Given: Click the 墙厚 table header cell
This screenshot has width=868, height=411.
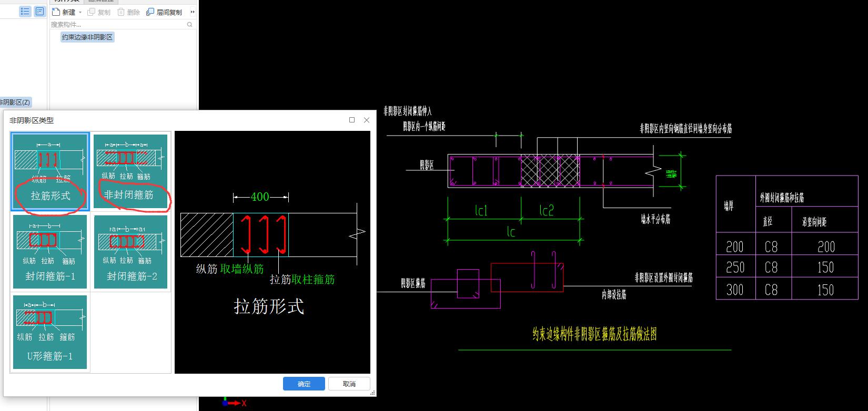Looking at the screenshot, I should pyautogui.click(x=729, y=207).
